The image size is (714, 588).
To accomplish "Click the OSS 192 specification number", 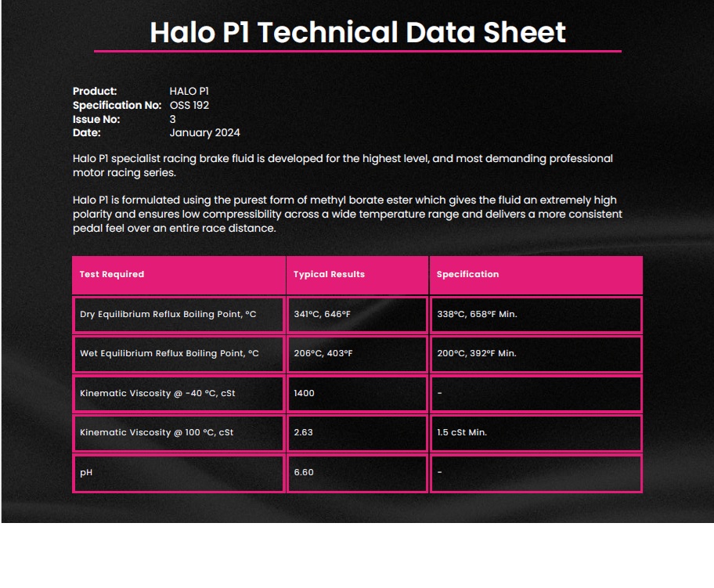I will click(x=189, y=105).
